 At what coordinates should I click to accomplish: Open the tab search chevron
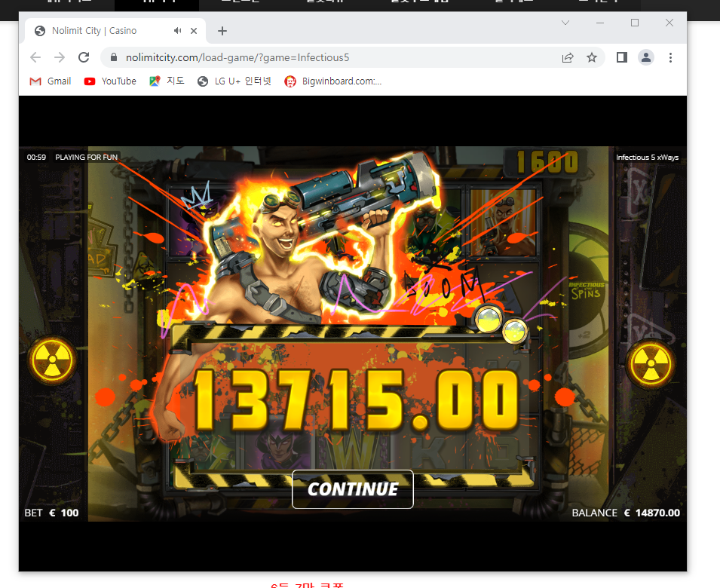[x=565, y=23]
